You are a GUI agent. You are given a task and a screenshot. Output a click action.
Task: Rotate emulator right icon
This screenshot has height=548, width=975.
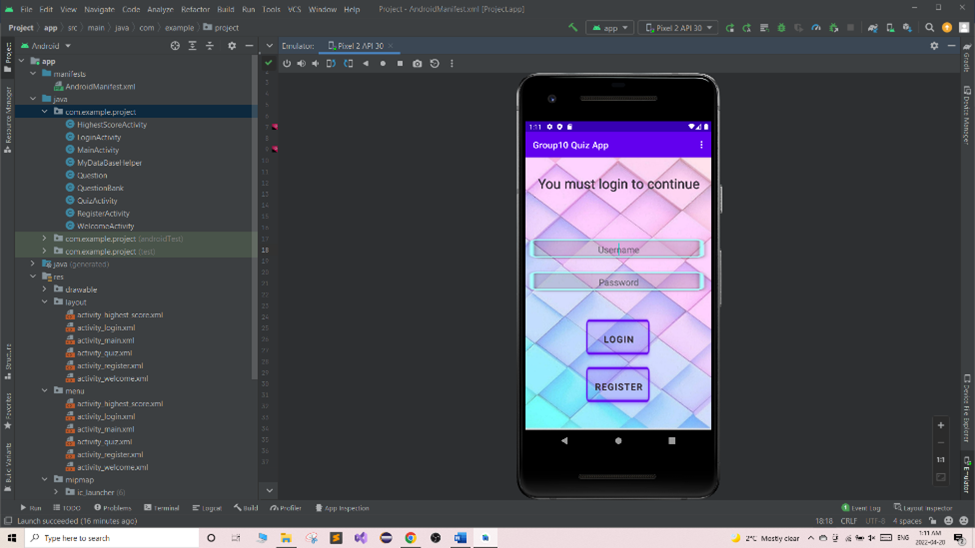click(348, 63)
